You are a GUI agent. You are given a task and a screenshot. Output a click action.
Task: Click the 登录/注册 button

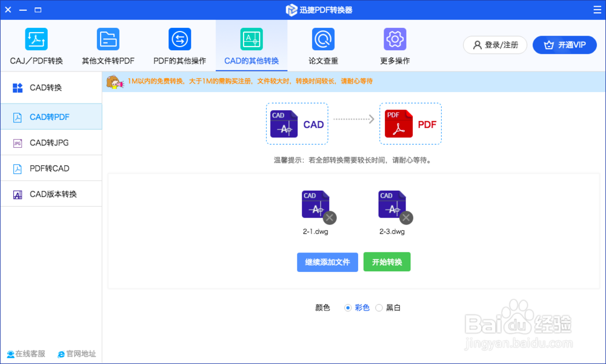(495, 45)
